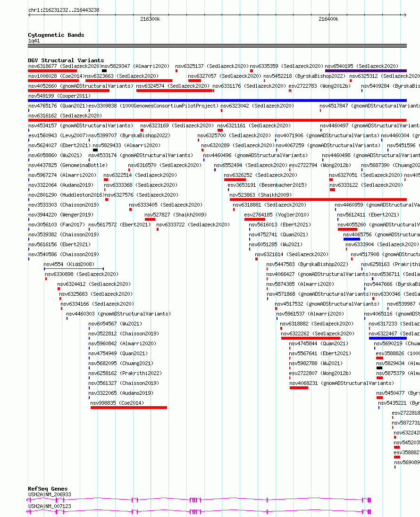Click USH2A|NM_007123 gene label
Image resolution: width=420 pixels, height=517 pixels.
50,506
